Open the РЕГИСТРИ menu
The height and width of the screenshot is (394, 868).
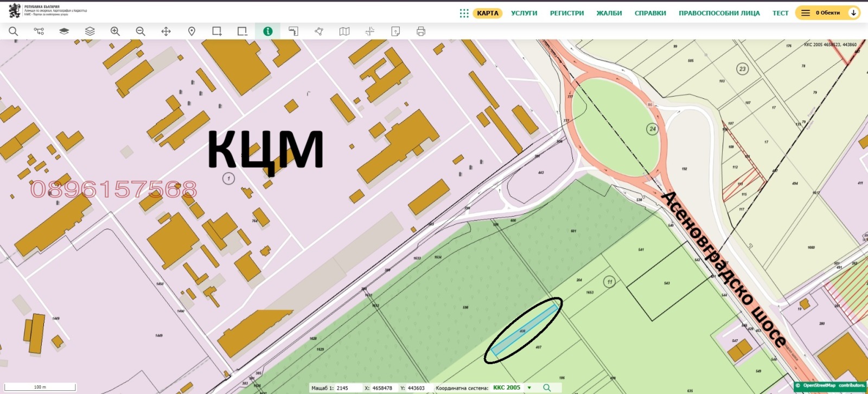click(567, 13)
